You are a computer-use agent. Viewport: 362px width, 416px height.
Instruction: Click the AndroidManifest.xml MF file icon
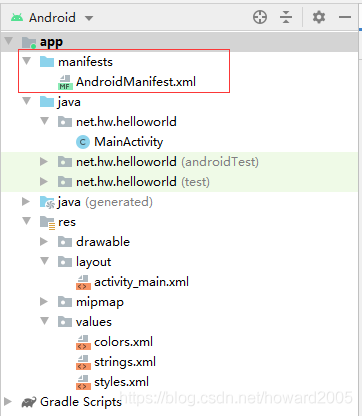pos(65,82)
